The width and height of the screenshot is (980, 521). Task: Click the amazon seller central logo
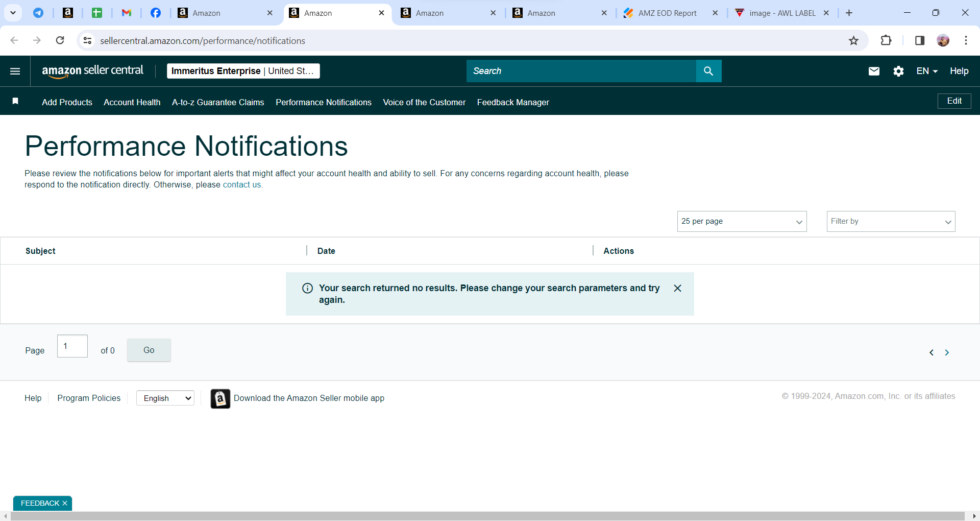pos(93,71)
